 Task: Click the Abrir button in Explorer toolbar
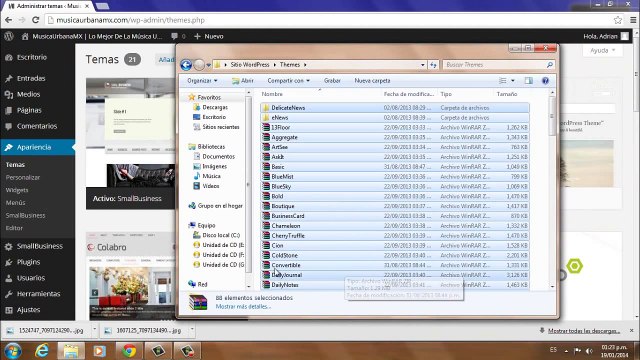coord(243,81)
